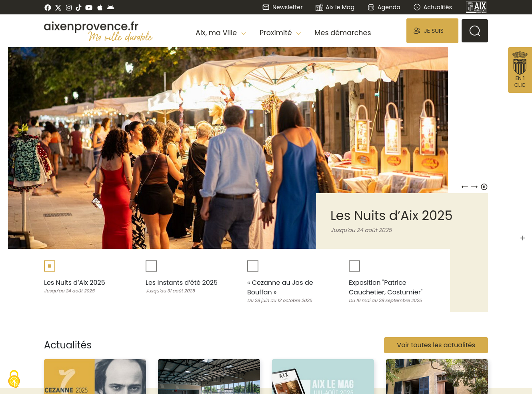Open the X (Twitter) social icon
The height and width of the screenshot is (394, 532).
[58, 8]
